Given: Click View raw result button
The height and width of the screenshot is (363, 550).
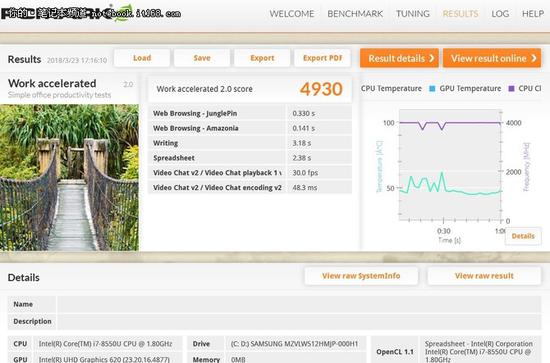Looking at the screenshot, I should point(484,276).
